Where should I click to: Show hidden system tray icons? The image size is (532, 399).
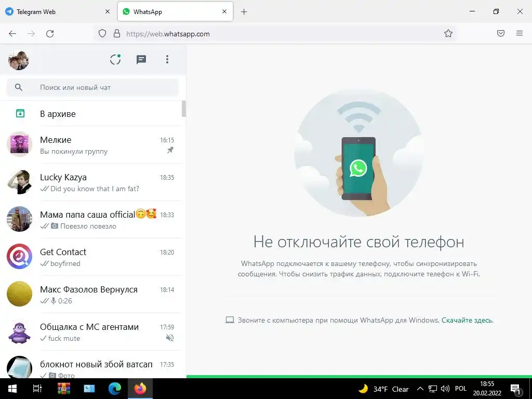tap(420, 389)
